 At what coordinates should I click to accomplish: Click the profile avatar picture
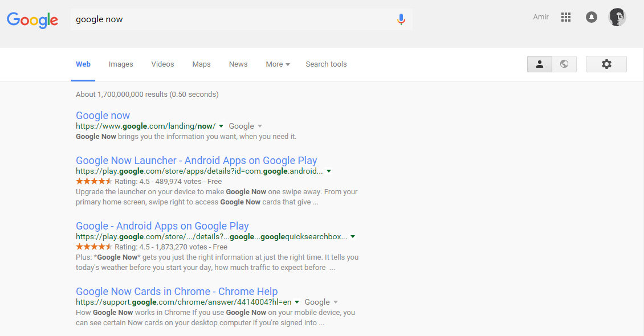pyautogui.click(x=617, y=17)
